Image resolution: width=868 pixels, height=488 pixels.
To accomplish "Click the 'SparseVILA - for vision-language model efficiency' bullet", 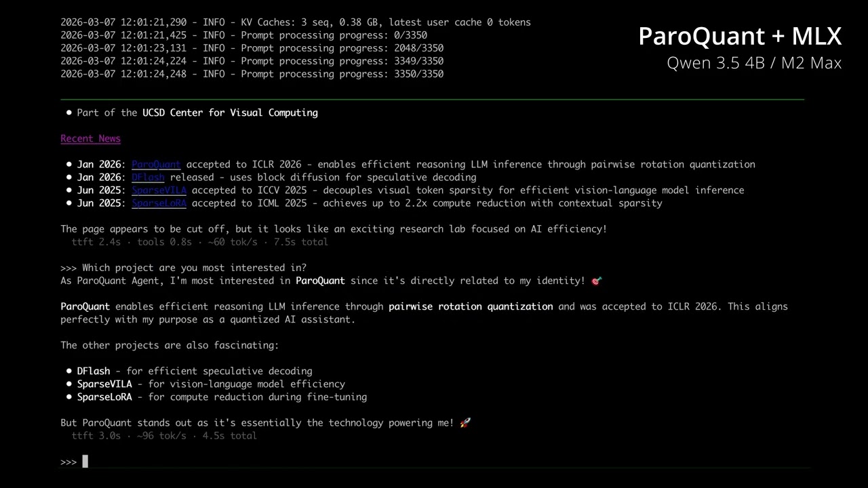I will click(x=206, y=384).
